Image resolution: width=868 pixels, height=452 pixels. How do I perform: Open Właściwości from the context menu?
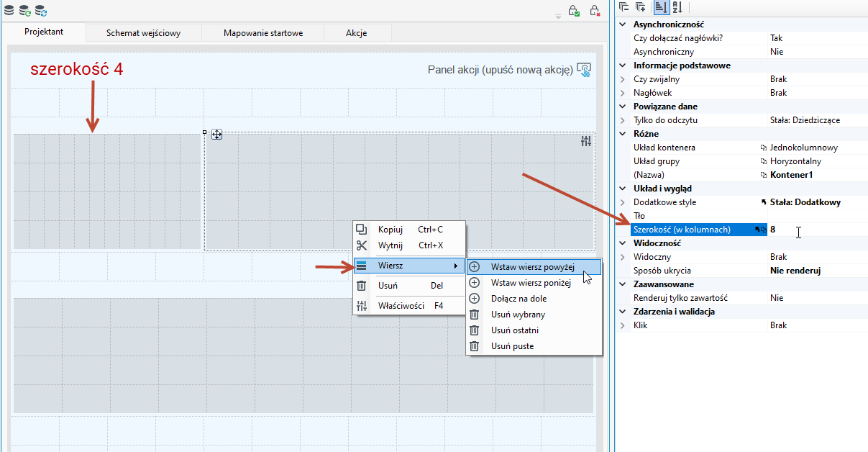[x=409, y=306]
